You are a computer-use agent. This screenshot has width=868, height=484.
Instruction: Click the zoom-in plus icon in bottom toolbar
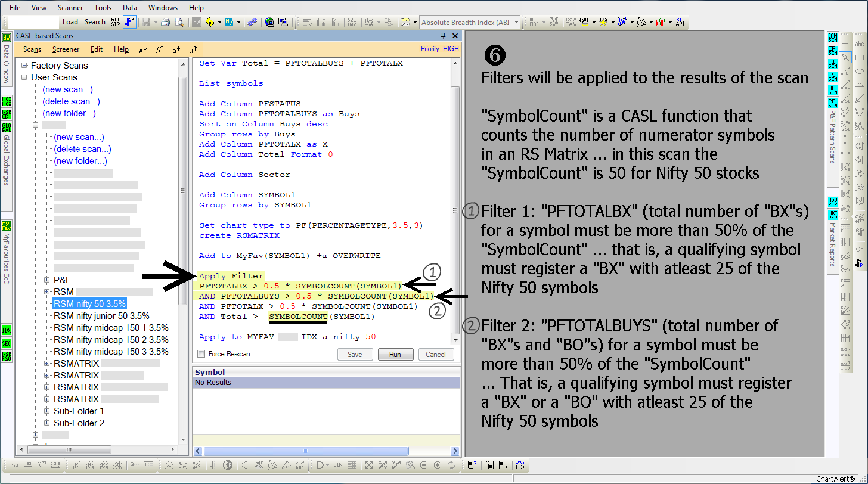[x=438, y=465]
